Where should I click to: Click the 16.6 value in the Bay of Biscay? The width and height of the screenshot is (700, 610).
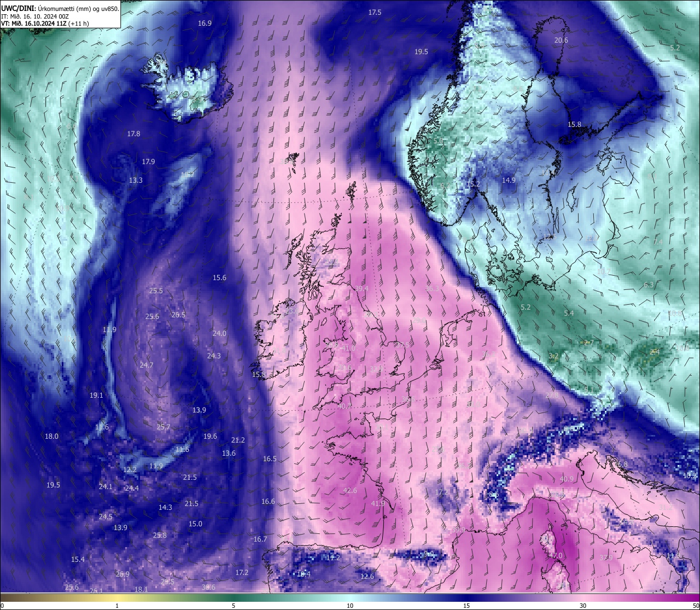(268, 502)
